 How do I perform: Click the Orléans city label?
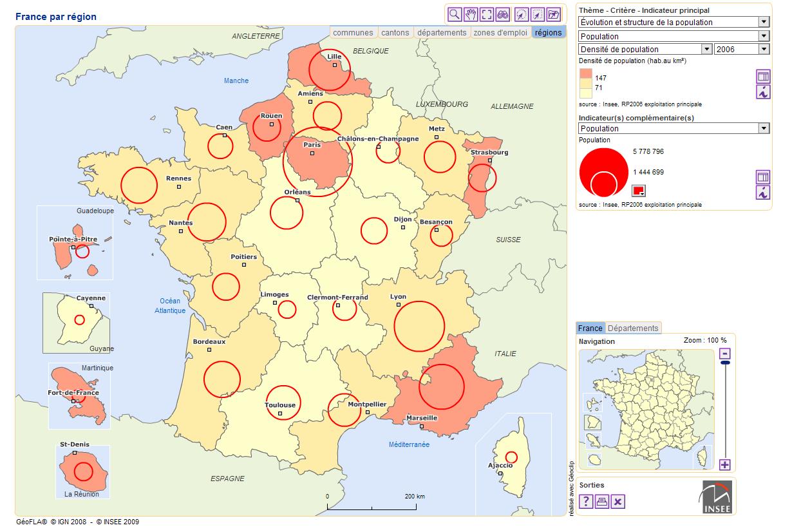point(297,192)
